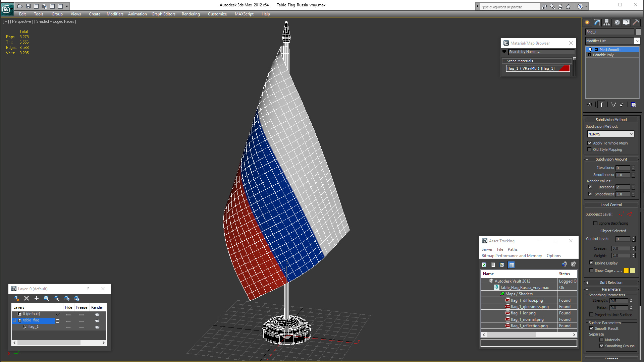This screenshot has width=644, height=362.
Task: Expand Editable Poly sub-objects
Action: point(589,55)
